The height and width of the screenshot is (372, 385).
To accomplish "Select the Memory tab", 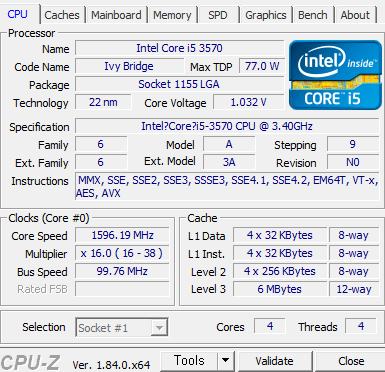I will tap(172, 15).
